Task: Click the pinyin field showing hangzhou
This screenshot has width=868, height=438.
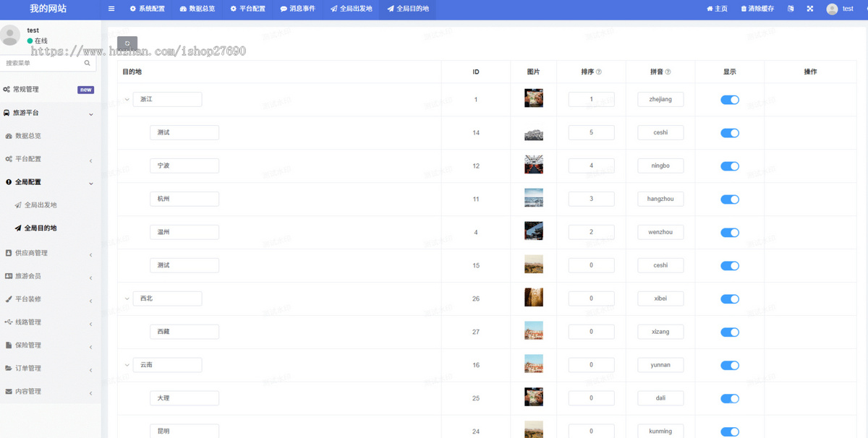Action: 660,199
